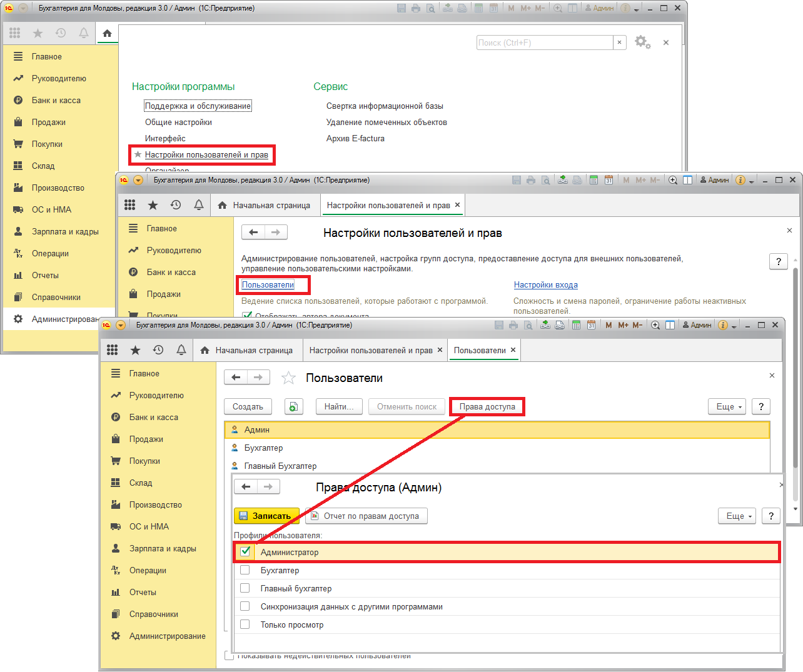803x672 pixels.
Task: Open notifications bell in Пользователи window
Action: [181, 350]
